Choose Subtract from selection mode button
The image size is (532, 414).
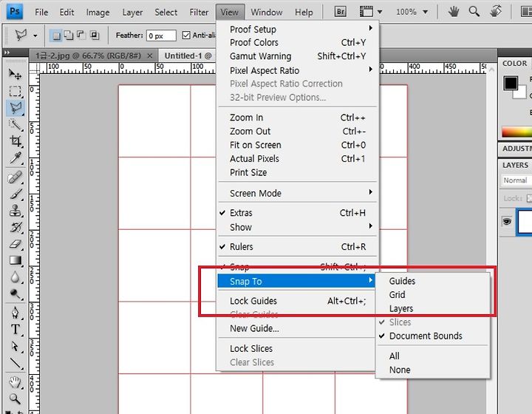[x=81, y=35]
